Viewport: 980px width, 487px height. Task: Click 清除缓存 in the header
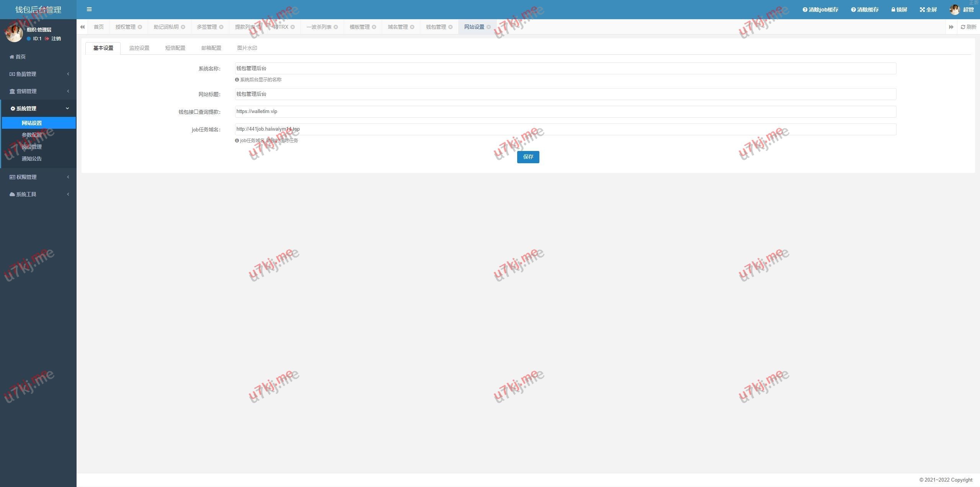click(x=865, y=10)
